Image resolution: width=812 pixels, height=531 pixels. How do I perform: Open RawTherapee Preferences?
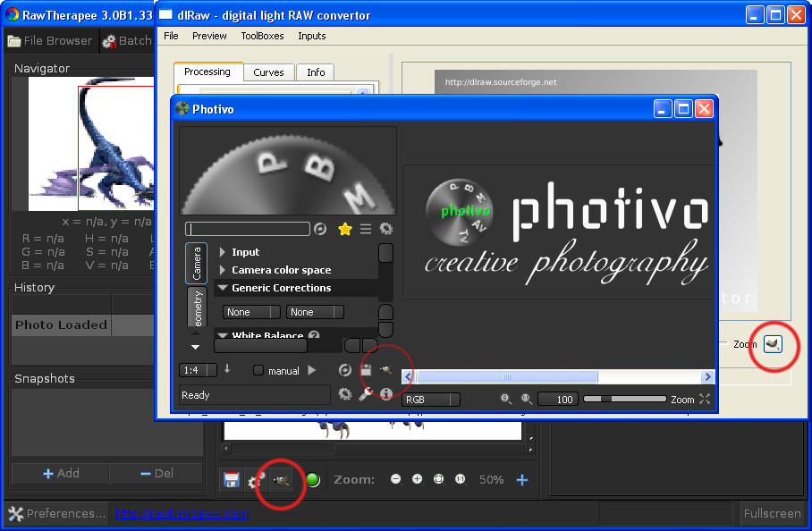point(56,513)
